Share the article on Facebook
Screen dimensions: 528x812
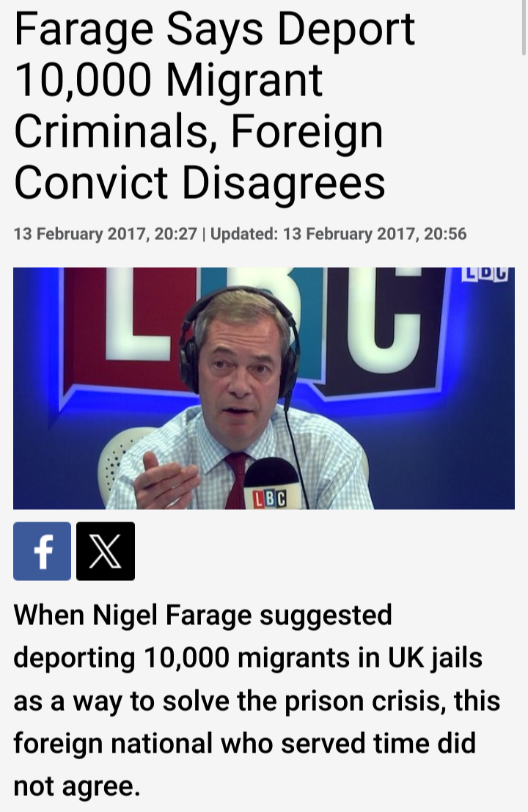point(42,551)
